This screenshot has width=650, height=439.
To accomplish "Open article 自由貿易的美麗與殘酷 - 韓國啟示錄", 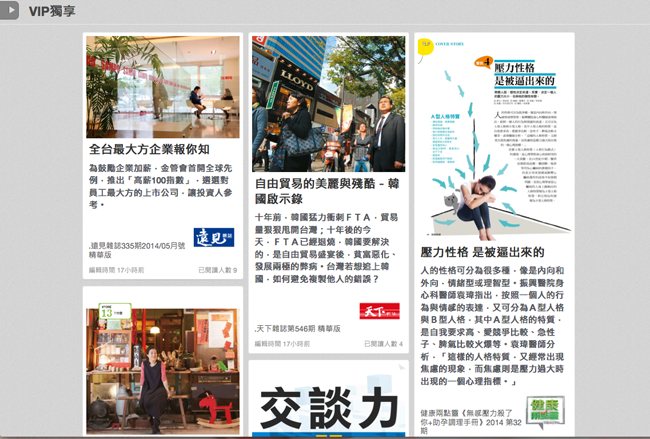I will 327,191.
